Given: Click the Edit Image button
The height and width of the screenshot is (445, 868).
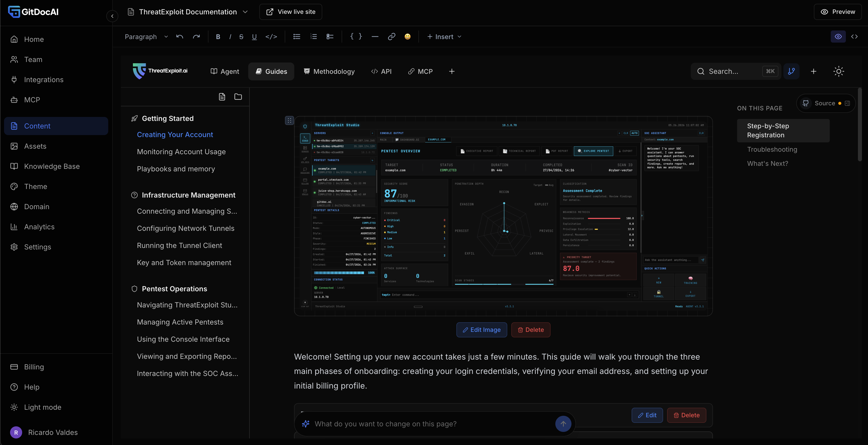Looking at the screenshot, I should (482, 330).
